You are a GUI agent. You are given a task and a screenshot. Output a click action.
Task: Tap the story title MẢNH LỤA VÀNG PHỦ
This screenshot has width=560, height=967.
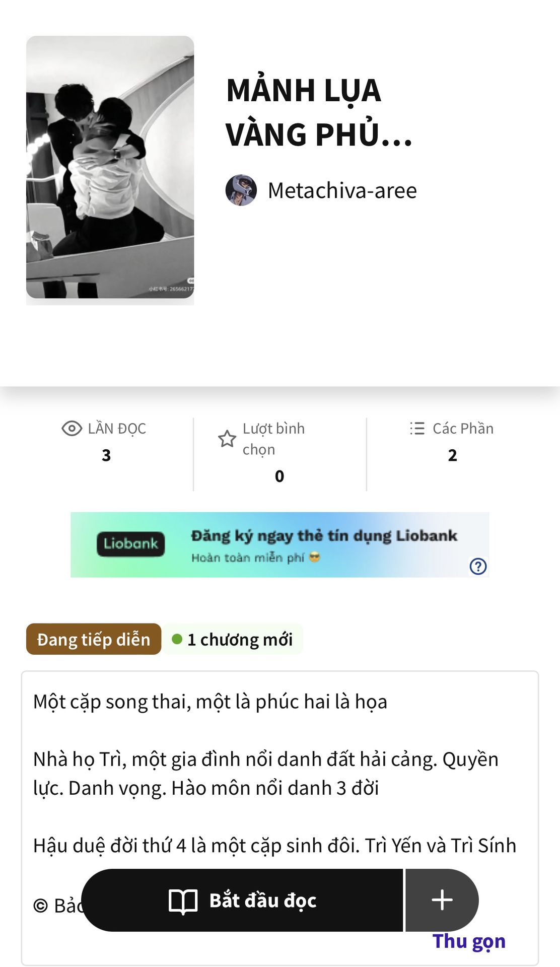(x=319, y=112)
